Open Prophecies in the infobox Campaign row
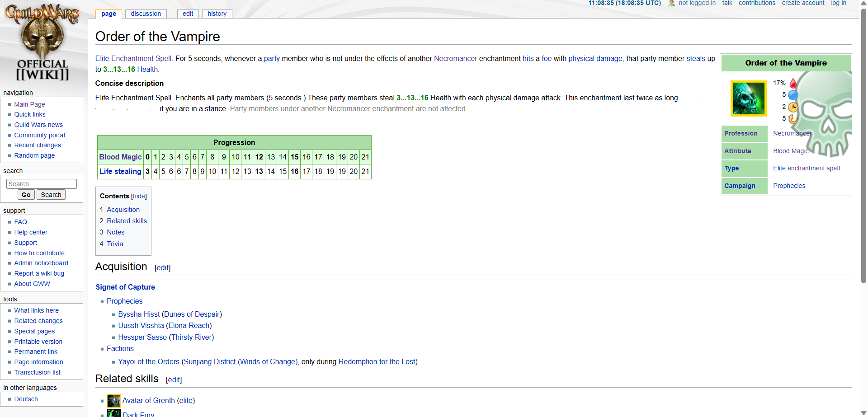The image size is (868, 417). click(789, 186)
